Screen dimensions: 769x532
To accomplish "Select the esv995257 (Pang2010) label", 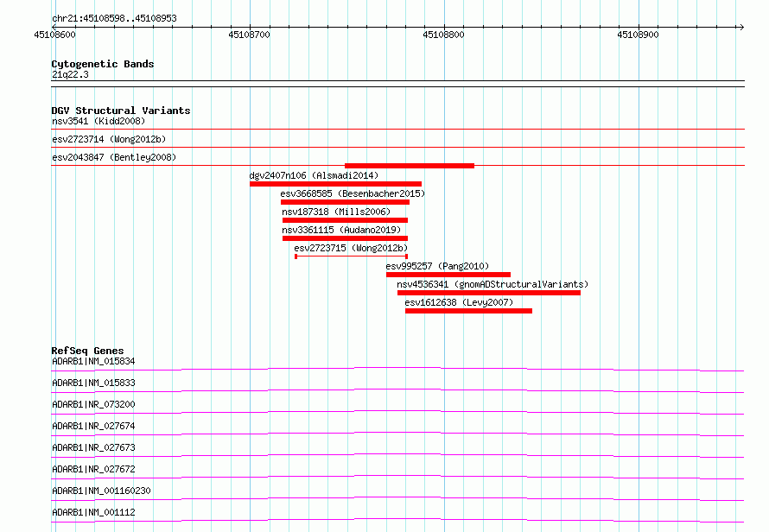I will tap(437, 266).
